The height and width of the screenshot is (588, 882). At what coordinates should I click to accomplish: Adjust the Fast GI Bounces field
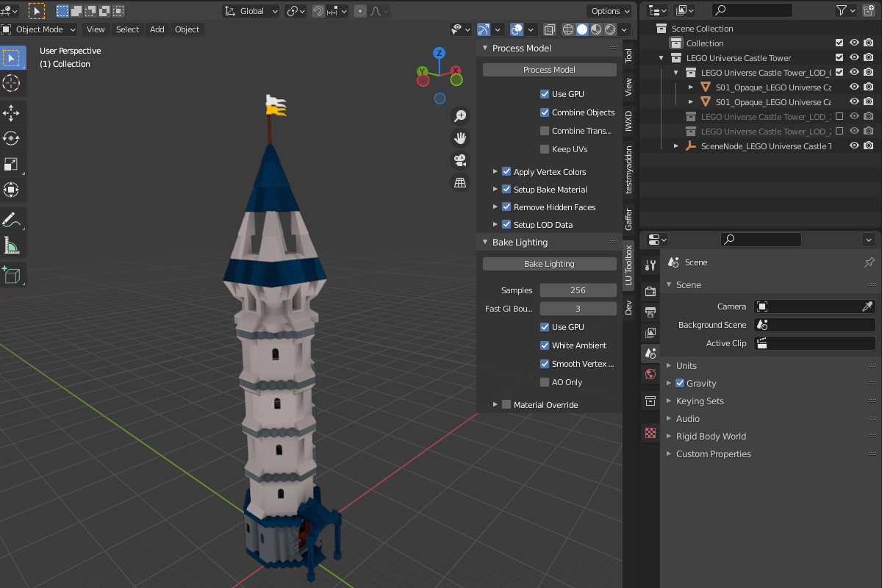pyautogui.click(x=578, y=309)
